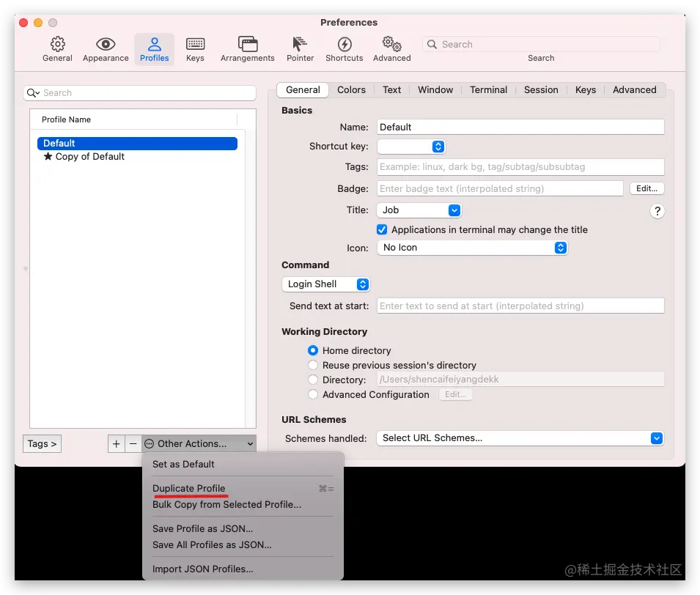Switch to the profile Keys tab
Screen dimensions: 700x595
pyautogui.click(x=585, y=89)
